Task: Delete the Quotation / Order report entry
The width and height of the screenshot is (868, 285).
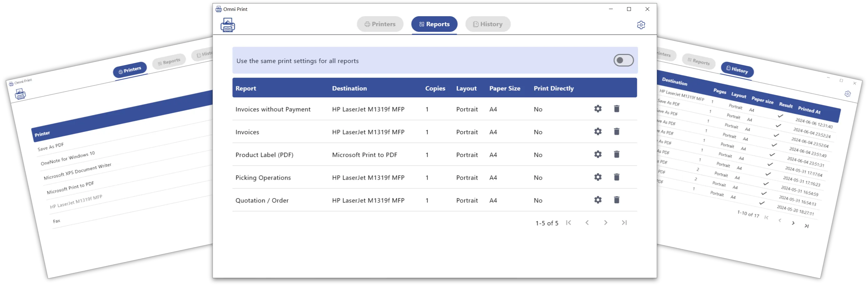Action: pos(617,200)
